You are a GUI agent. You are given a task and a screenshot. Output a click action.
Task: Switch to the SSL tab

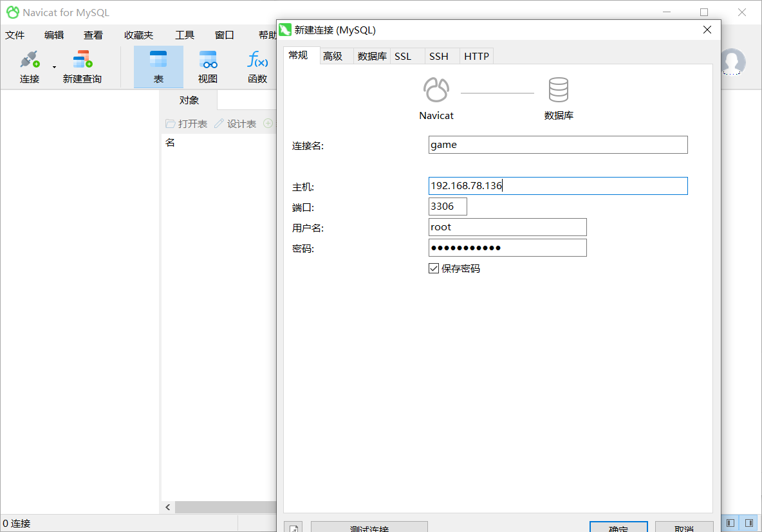(407, 57)
